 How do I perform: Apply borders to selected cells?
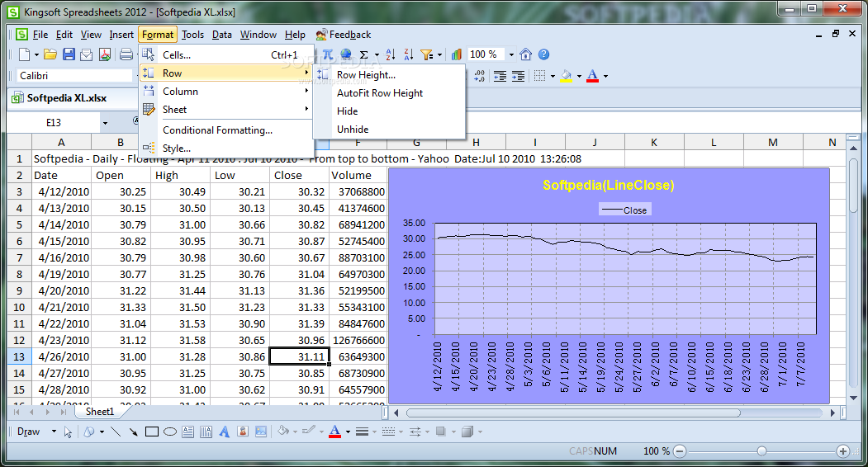point(540,76)
